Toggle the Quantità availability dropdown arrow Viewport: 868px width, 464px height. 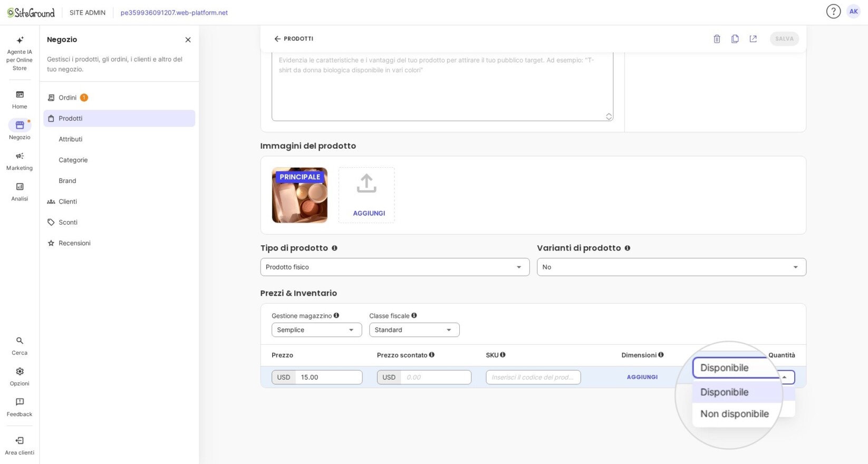pos(784,377)
